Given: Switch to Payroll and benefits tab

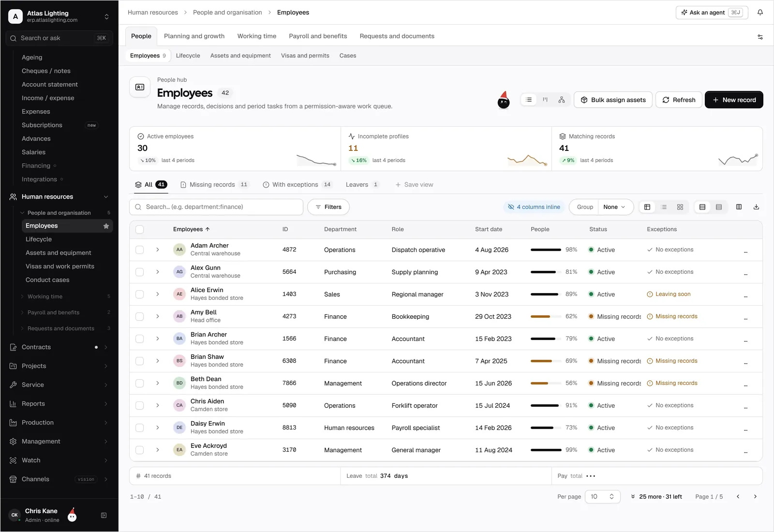Looking at the screenshot, I should pyautogui.click(x=318, y=36).
